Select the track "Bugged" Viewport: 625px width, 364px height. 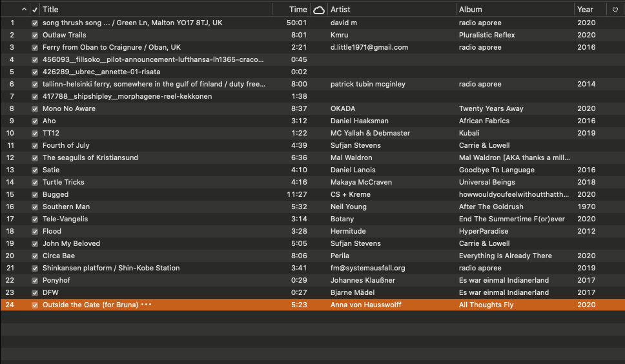56,195
